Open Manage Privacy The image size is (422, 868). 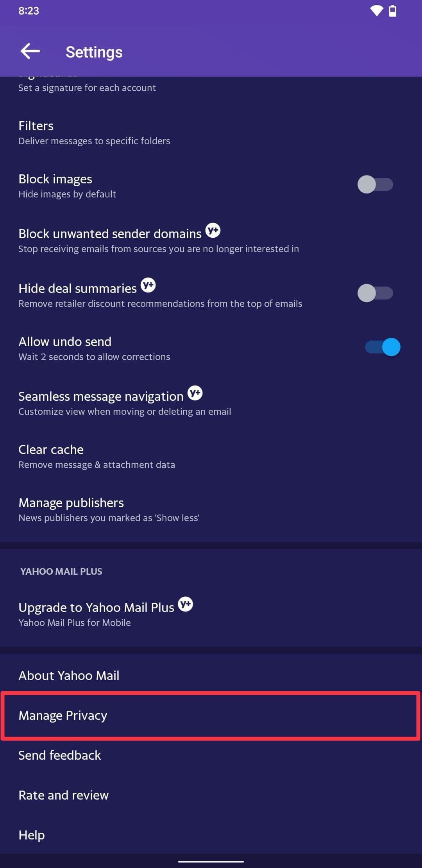[x=63, y=715]
